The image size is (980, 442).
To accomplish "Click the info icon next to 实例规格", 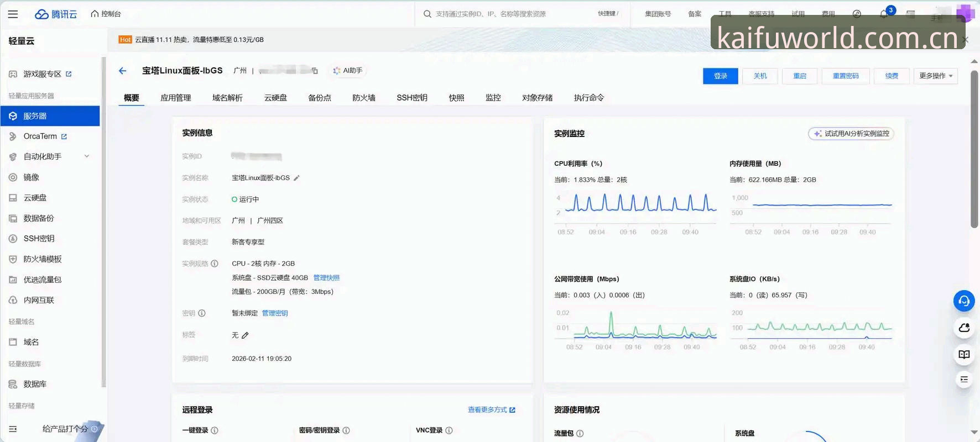I will [215, 264].
